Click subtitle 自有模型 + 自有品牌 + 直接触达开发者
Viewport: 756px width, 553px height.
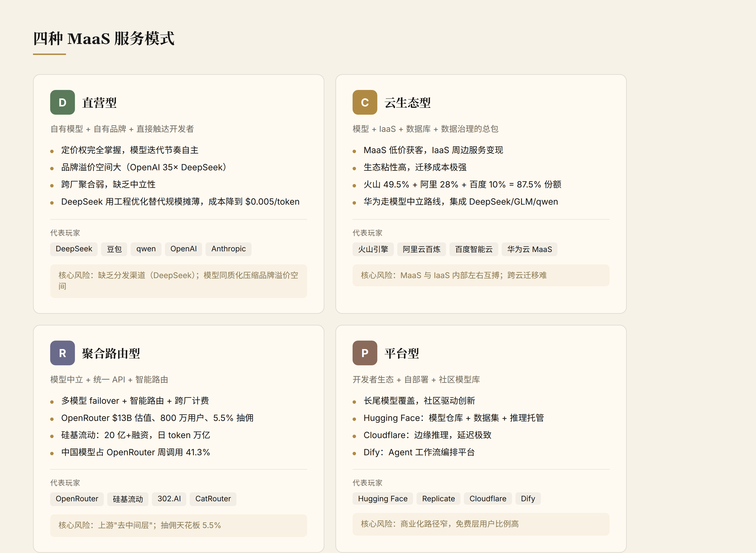tap(122, 129)
